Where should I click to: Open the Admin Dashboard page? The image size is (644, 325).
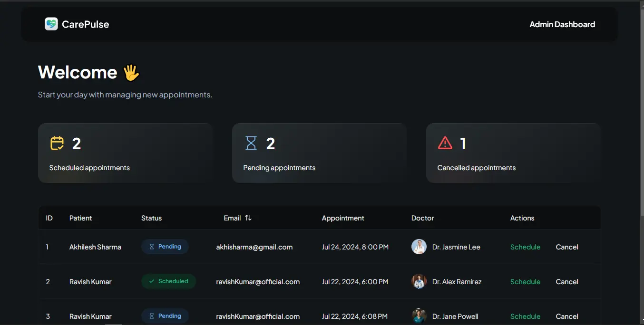(x=562, y=24)
